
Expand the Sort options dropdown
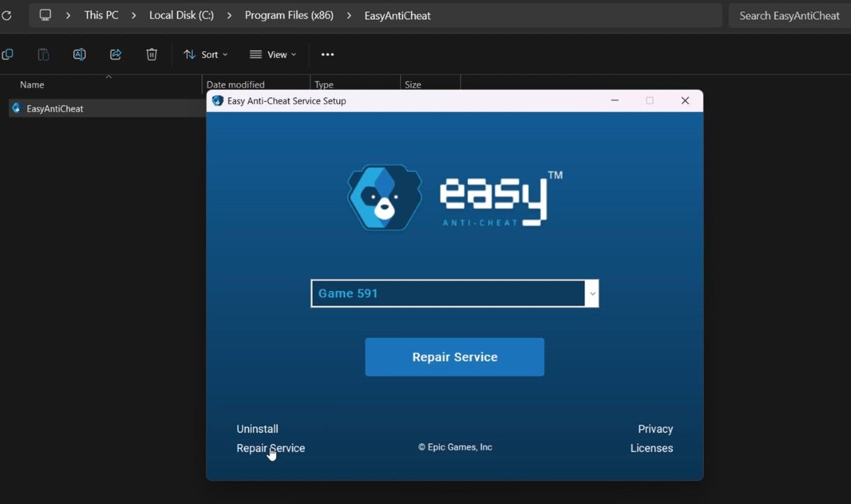205,54
